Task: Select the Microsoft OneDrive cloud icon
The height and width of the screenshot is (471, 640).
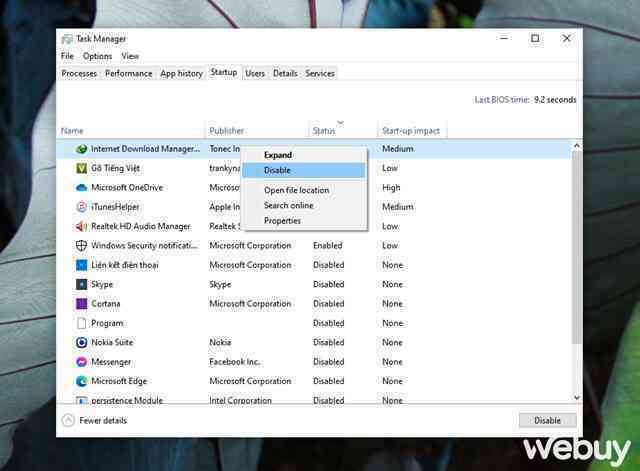Action: pos(82,188)
